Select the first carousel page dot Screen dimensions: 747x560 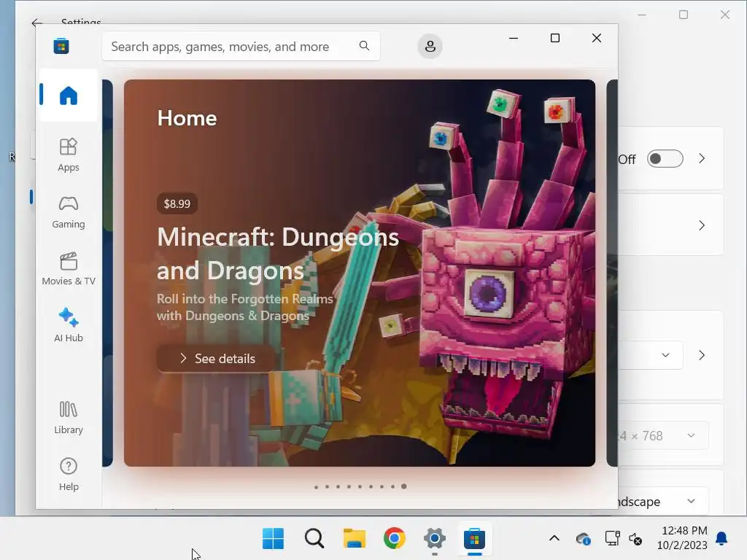pos(316,486)
